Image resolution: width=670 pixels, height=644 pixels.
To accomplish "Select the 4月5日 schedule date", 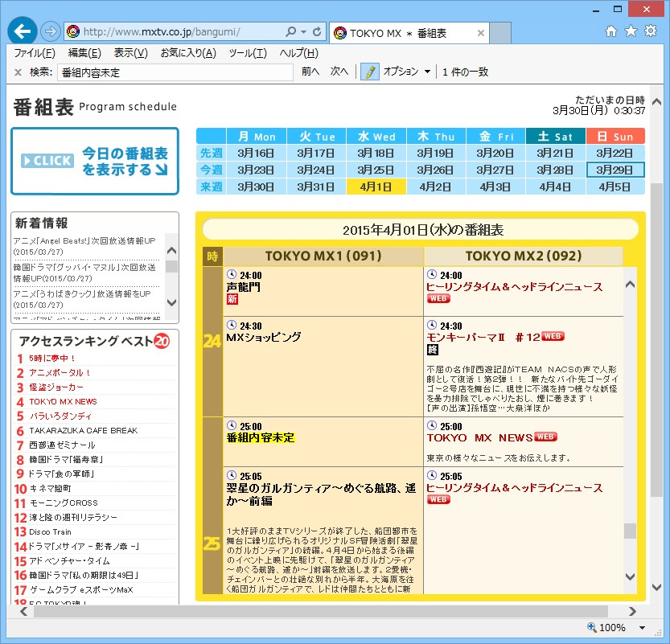I will click(615, 187).
